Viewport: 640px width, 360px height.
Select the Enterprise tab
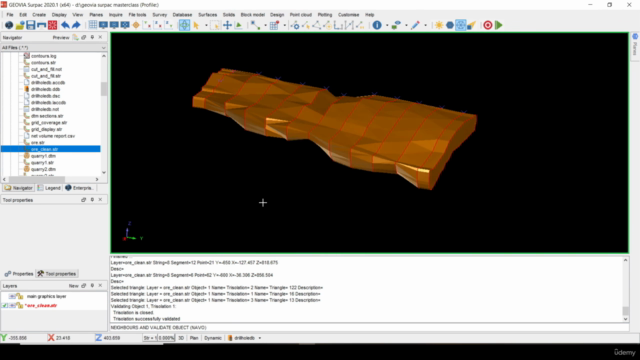79,188
